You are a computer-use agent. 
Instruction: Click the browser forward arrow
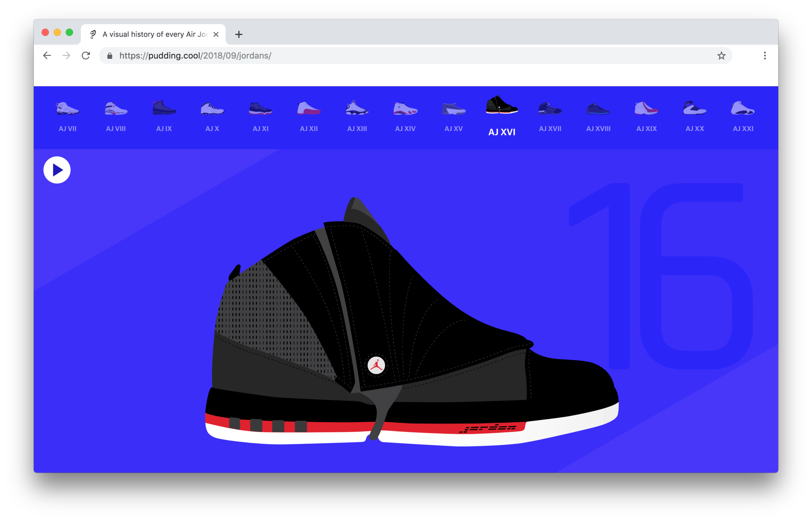[66, 56]
